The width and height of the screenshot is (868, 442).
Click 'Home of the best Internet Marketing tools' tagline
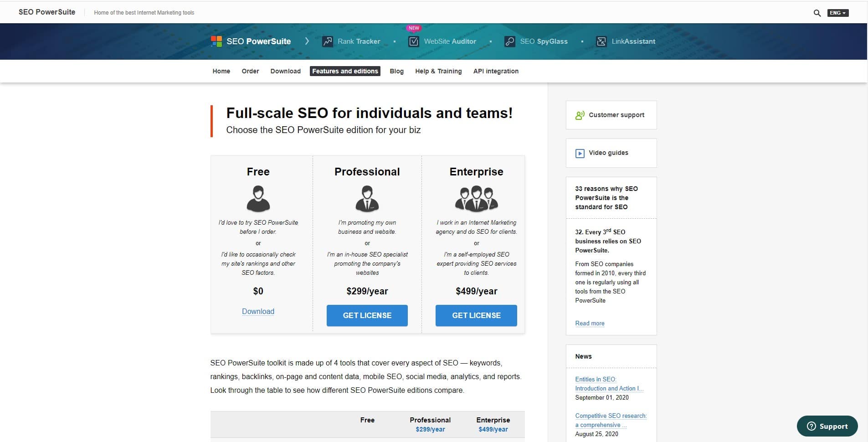pyautogui.click(x=144, y=13)
